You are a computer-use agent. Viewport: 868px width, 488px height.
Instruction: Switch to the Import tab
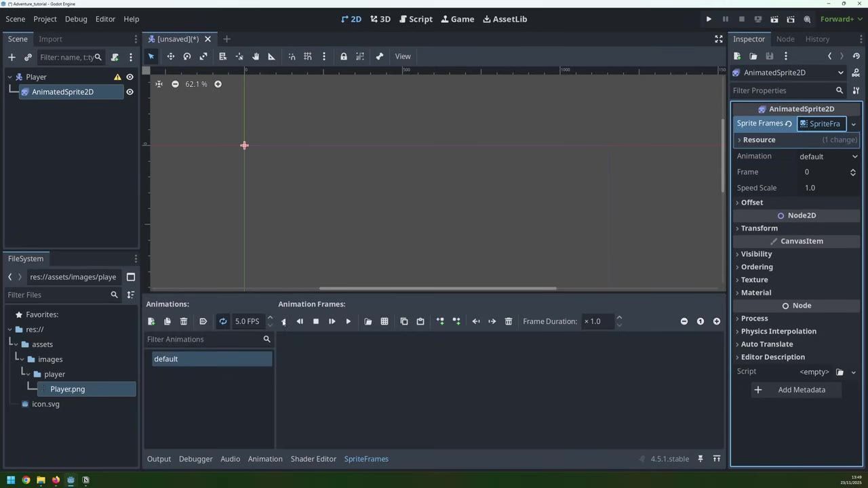50,39
